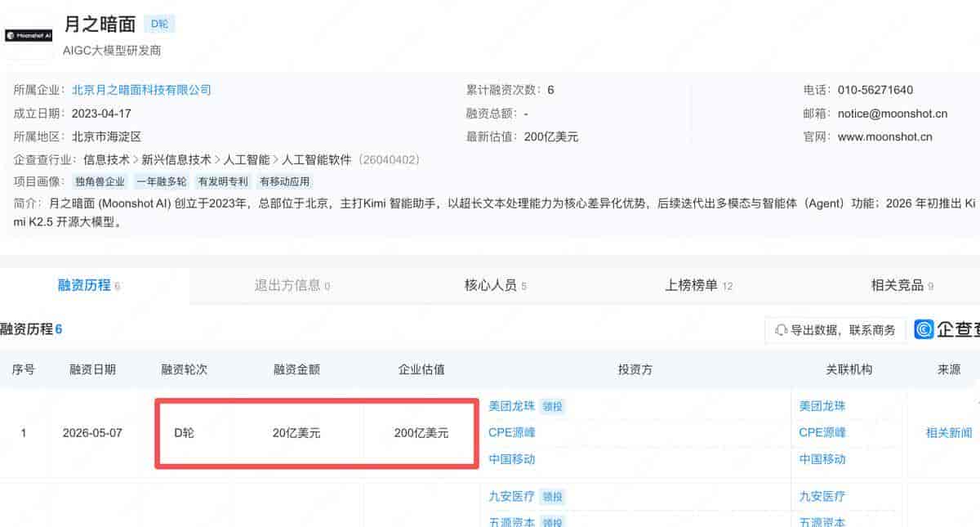The height and width of the screenshot is (527, 980).
Task: Click the region 北京市海淀区
Action: 107,137
